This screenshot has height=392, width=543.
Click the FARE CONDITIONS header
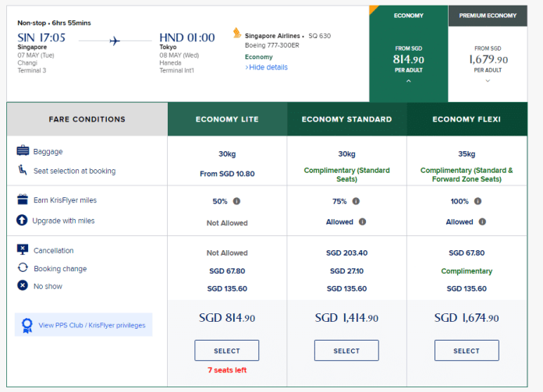click(87, 119)
